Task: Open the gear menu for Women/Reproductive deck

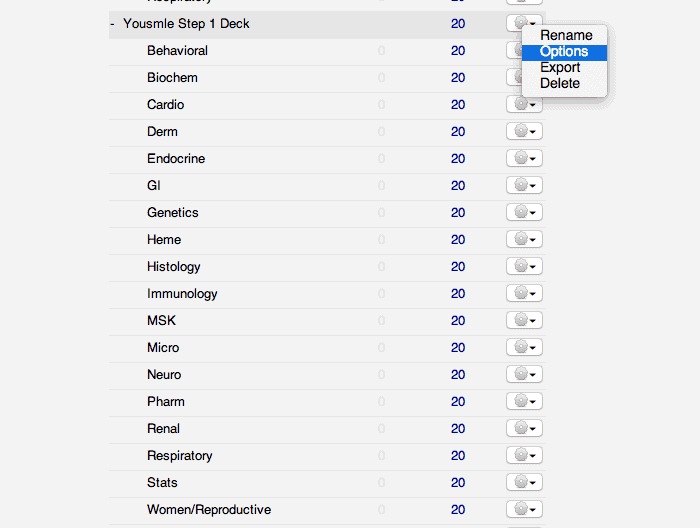Action: click(524, 509)
